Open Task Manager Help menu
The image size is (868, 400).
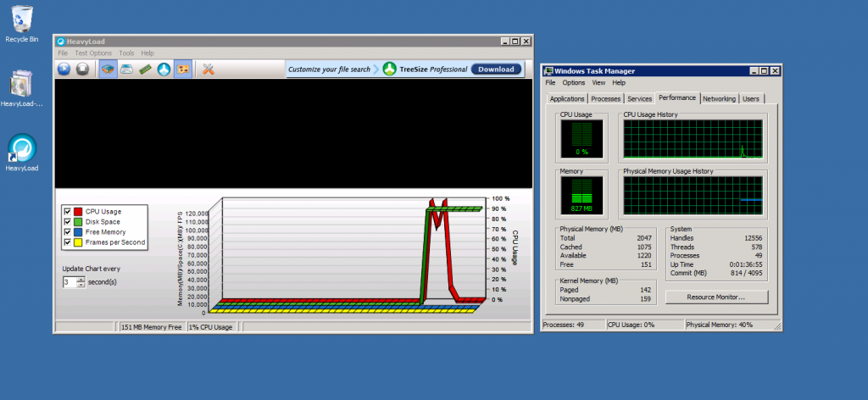pyautogui.click(x=619, y=82)
